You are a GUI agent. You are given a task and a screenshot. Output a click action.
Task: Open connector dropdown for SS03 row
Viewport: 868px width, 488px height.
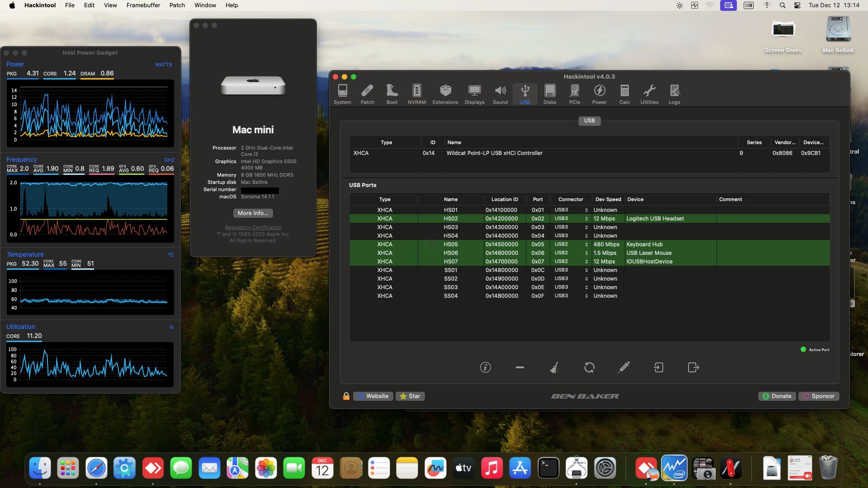[571, 287]
